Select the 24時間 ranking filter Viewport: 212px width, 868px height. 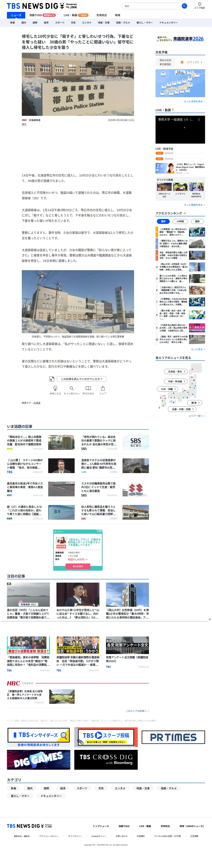point(180,221)
